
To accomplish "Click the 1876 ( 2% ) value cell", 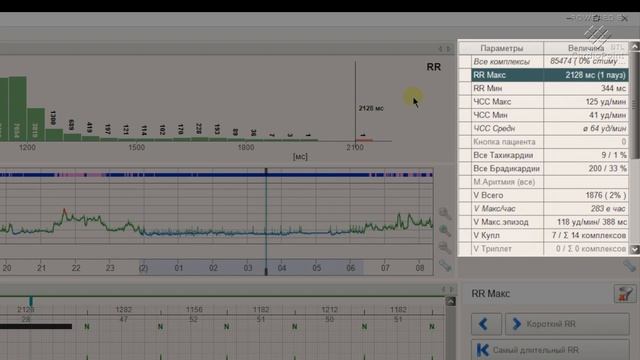I will tap(586, 195).
